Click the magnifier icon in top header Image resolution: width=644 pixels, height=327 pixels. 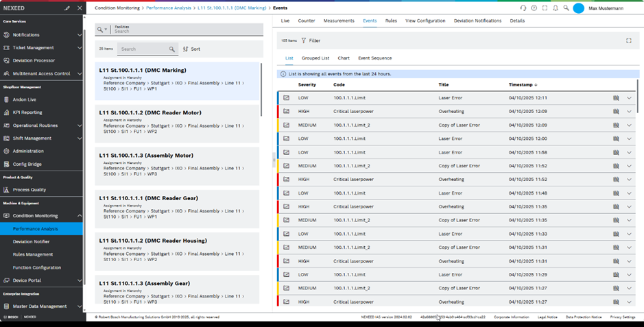566,8
